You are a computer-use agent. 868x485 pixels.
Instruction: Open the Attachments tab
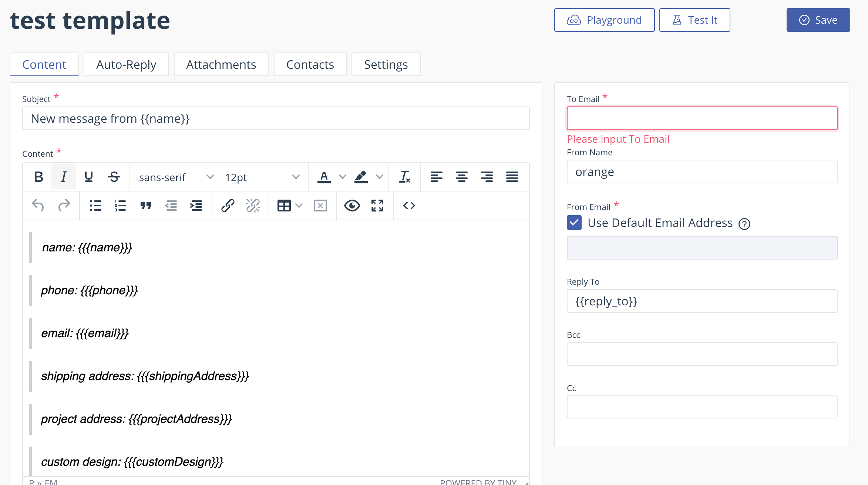click(x=221, y=65)
